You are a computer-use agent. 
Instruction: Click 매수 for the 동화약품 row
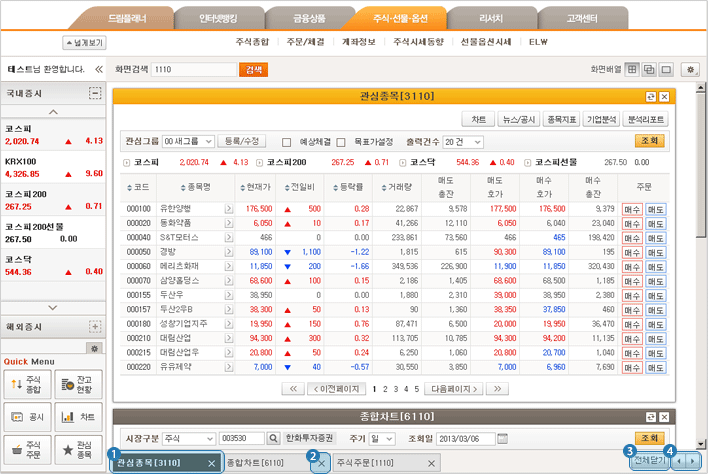tap(632, 224)
